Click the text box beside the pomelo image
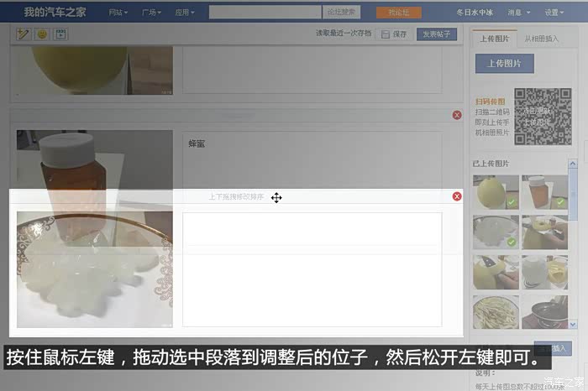Screen dimensions: 588x391 click(x=312, y=70)
